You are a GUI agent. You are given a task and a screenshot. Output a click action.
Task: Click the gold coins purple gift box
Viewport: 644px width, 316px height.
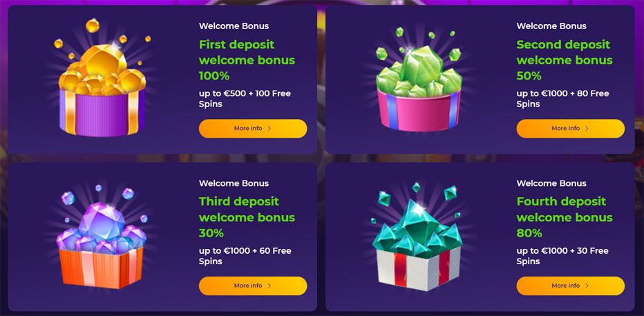coord(102,78)
